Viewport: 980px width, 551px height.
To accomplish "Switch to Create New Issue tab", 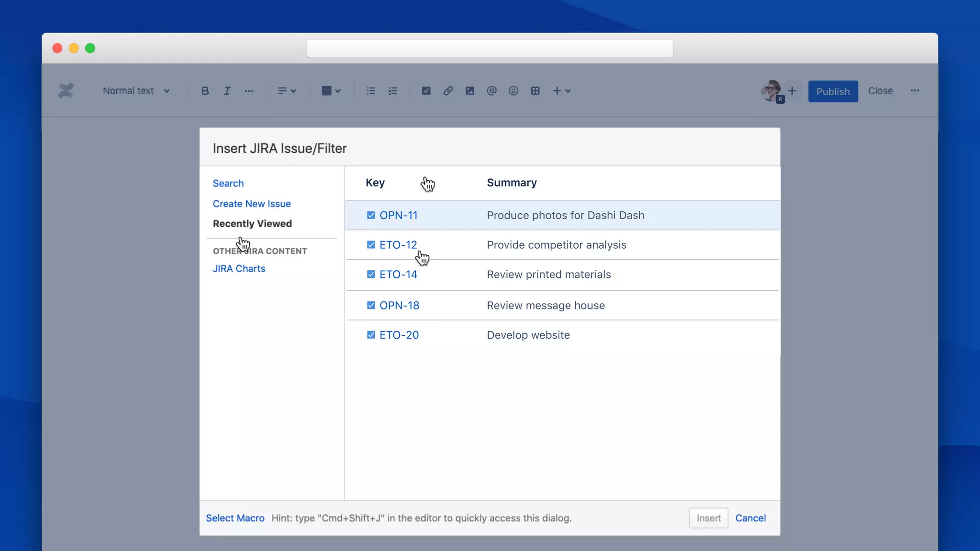I will point(252,204).
